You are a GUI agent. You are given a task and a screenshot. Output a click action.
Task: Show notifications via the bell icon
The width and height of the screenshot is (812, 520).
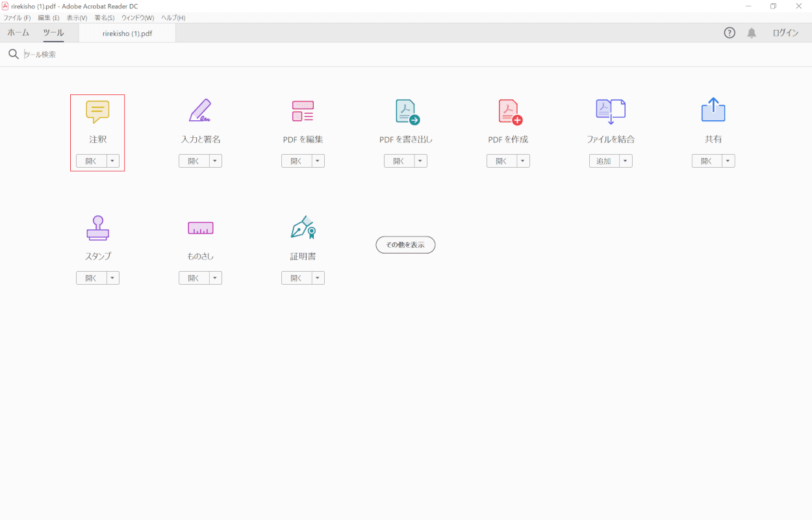click(752, 33)
